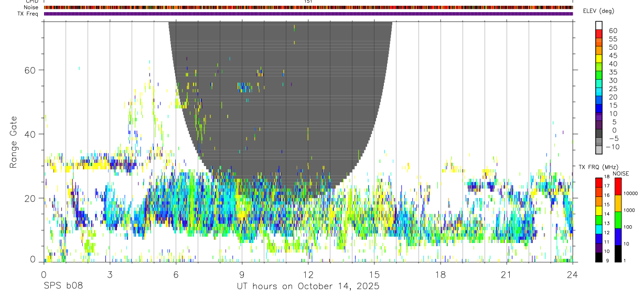This screenshot has width=644, height=297.
Task: Click the "18" tick on the UT hours axis
Action: tap(441, 274)
